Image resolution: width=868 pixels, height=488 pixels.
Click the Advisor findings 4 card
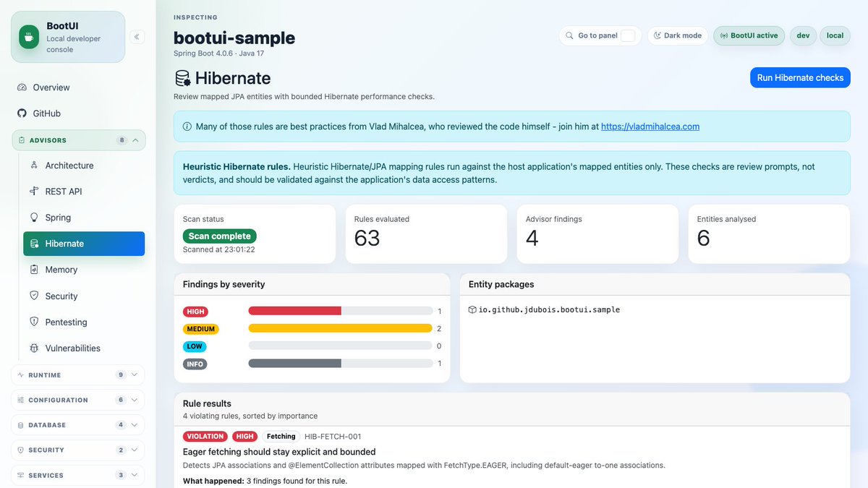[597, 234]
